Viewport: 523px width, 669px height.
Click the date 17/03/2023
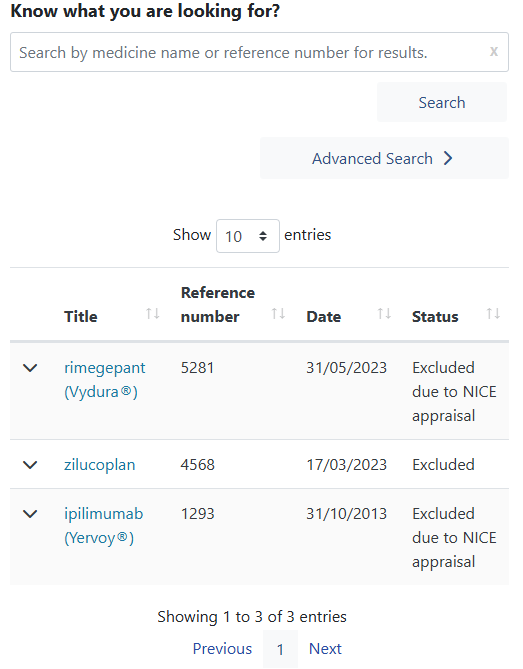346,465
